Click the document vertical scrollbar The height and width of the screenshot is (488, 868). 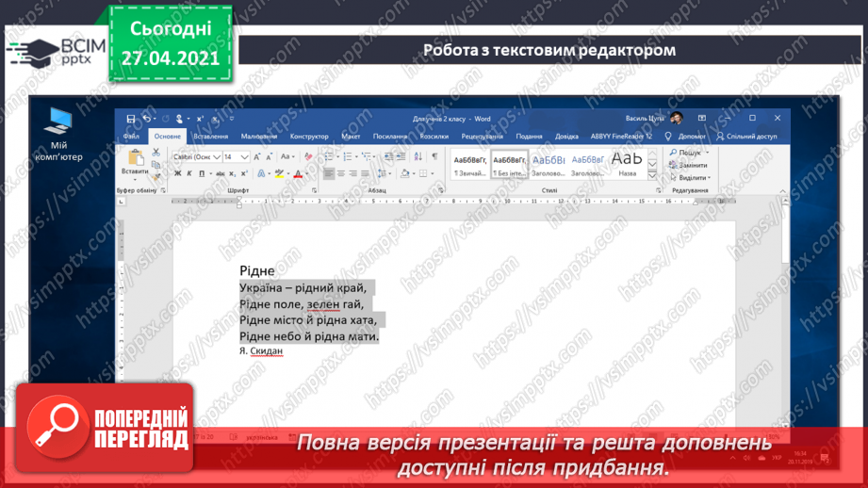coord(785,313)
